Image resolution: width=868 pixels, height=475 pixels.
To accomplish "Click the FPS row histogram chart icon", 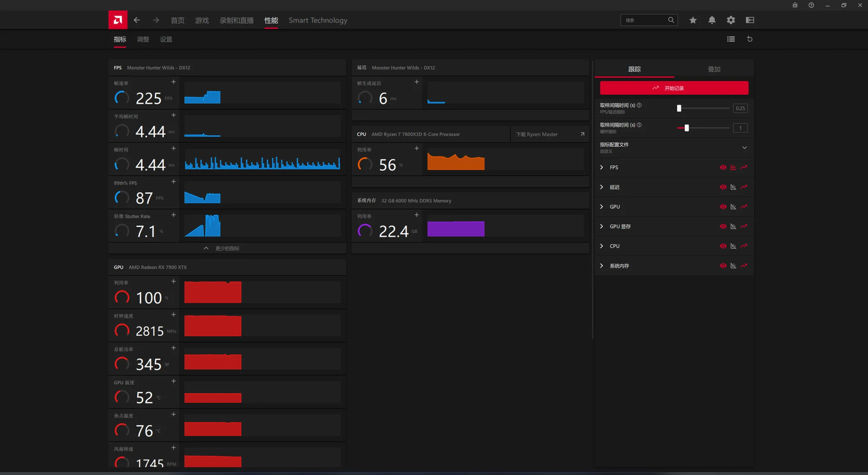I will click(x=733, y=167).
